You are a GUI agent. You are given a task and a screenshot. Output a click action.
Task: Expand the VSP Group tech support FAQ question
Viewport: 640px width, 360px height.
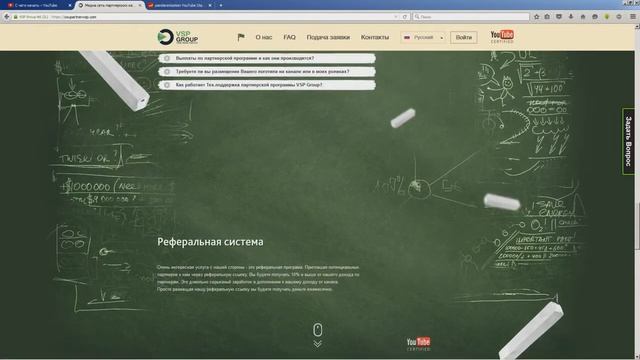coord(267,85)
